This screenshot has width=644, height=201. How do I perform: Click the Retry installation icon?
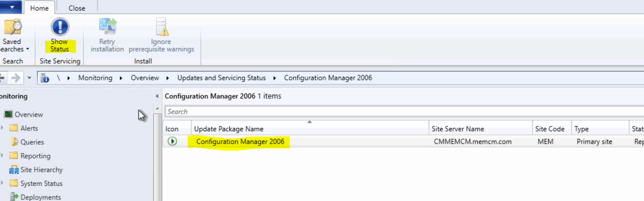click(107, 27)
